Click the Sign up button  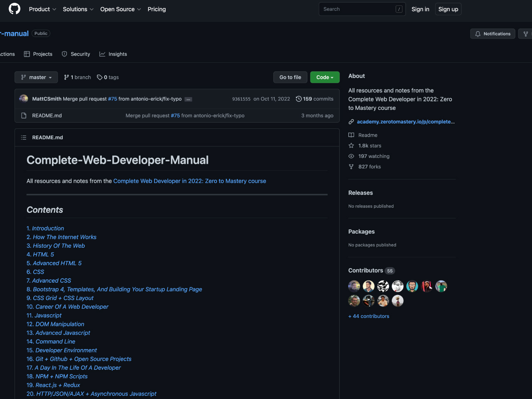point(448,9)
